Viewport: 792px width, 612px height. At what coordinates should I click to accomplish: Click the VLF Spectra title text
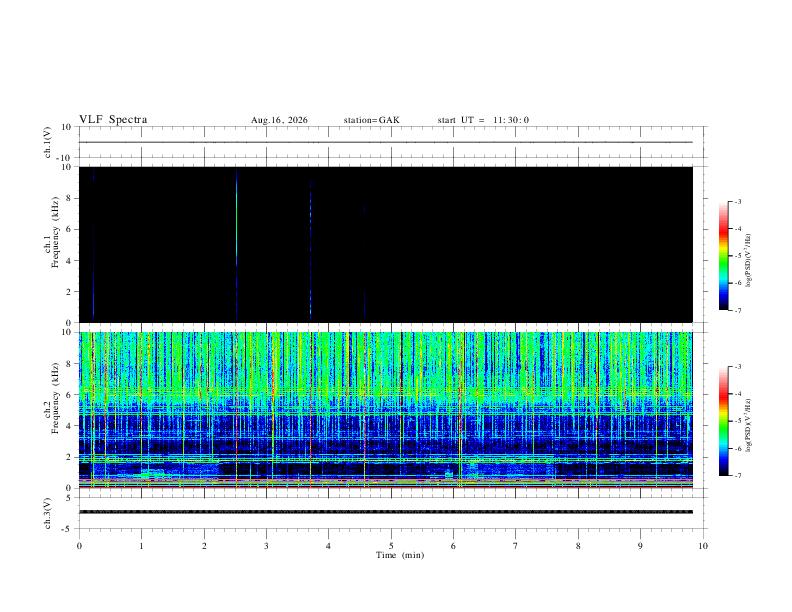[113, 120]
